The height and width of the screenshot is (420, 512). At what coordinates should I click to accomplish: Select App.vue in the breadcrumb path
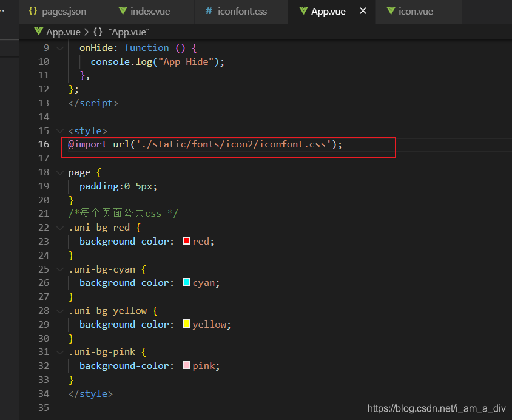point(63,32)
